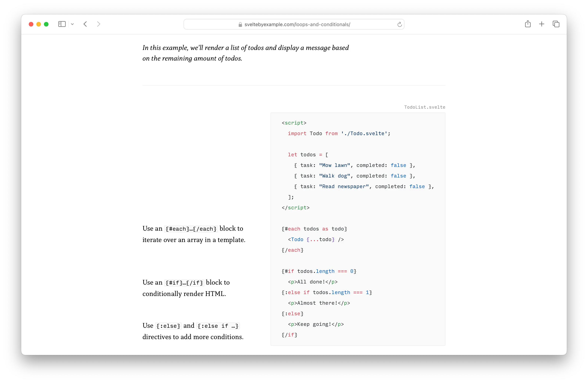Close the browser window
Image resolution: width=588 pixels, height=383 pixels.
[31, 24]
